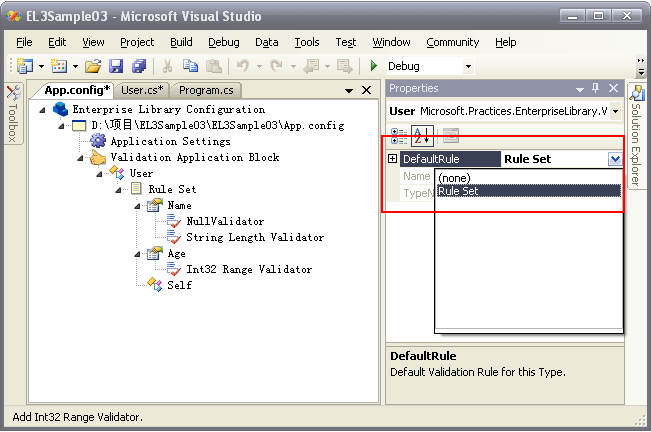Click the Save floppy disk icon

point(116,66)
